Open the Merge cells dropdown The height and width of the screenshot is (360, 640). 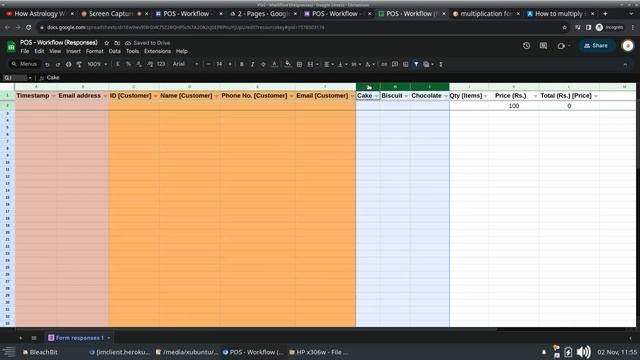(313, 64)
